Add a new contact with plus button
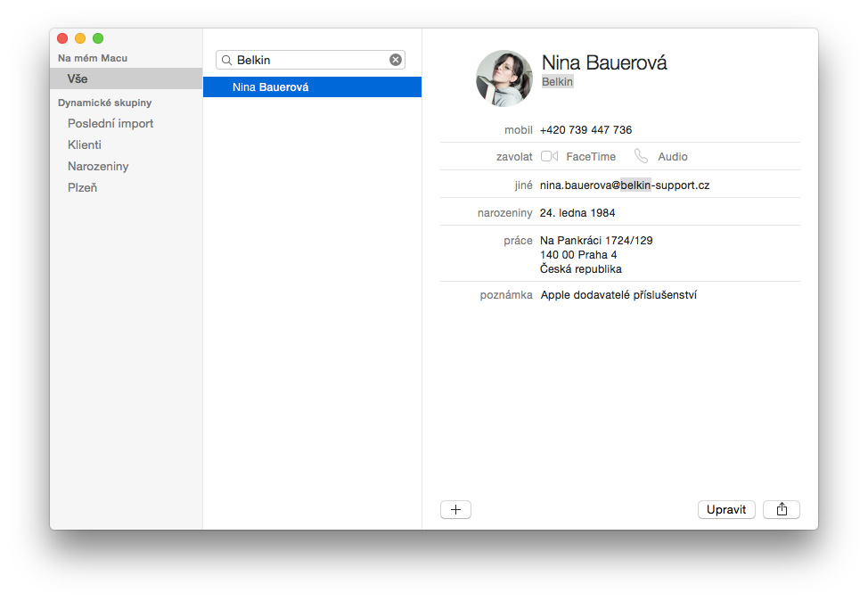 click(455, 510)
